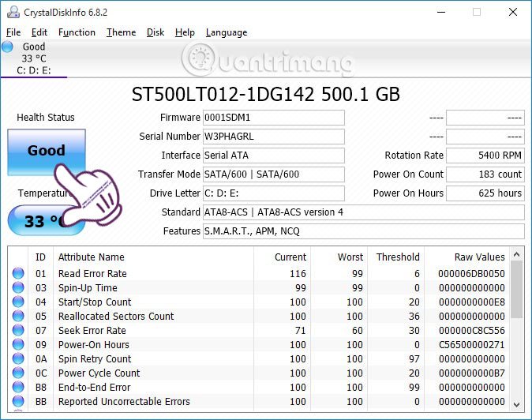The image size is (532, 420).
Task: Select the End-to-End Error attribute name
Action: tap(94, 388)
